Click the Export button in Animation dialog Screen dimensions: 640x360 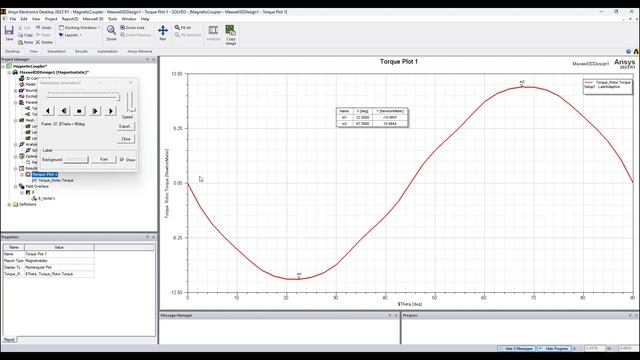tap(125, 127)
